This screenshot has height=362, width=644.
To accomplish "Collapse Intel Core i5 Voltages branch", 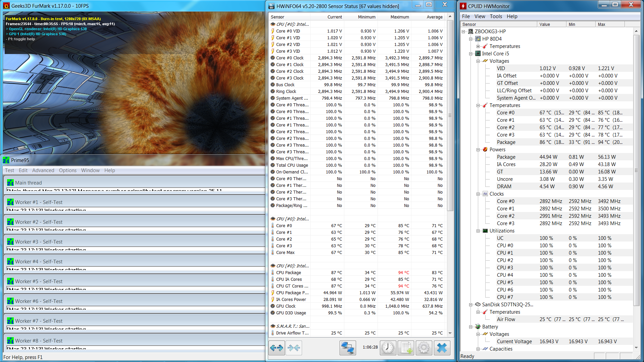I will 478,61.
